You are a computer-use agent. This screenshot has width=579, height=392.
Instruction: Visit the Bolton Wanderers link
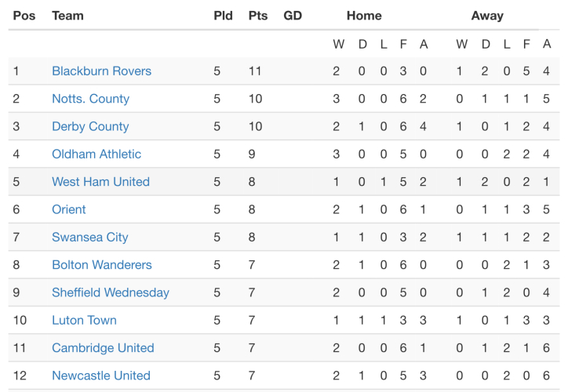102,265
